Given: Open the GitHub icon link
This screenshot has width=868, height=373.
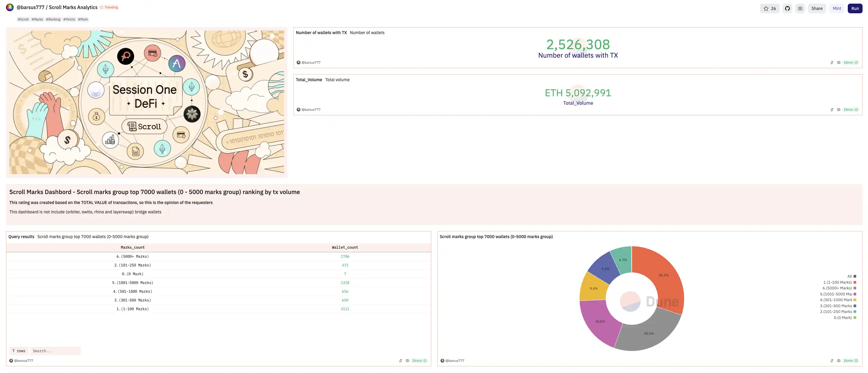Looking at the screenshot, I should click(787, 8).
